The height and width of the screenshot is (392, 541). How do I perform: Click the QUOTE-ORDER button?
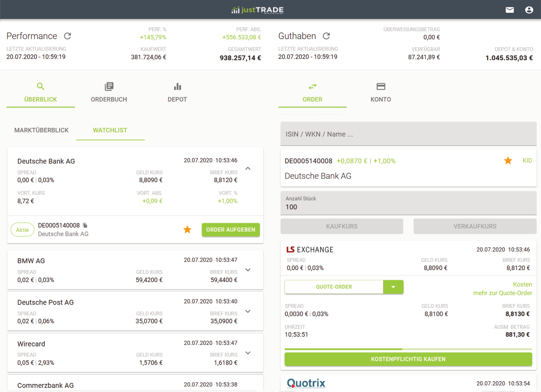(x=334, y=287)
